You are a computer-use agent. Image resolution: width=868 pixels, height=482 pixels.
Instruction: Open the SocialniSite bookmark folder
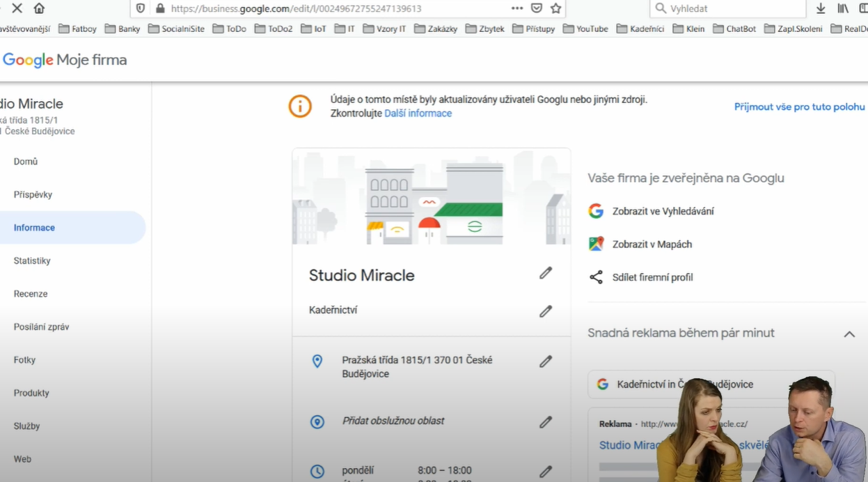[176, 29]
